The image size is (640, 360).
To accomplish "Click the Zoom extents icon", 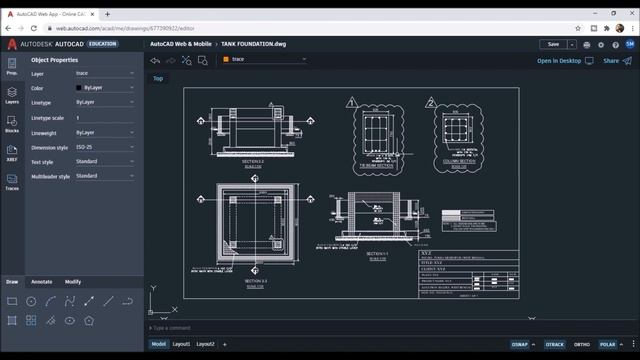I will [x=187, y=61].
